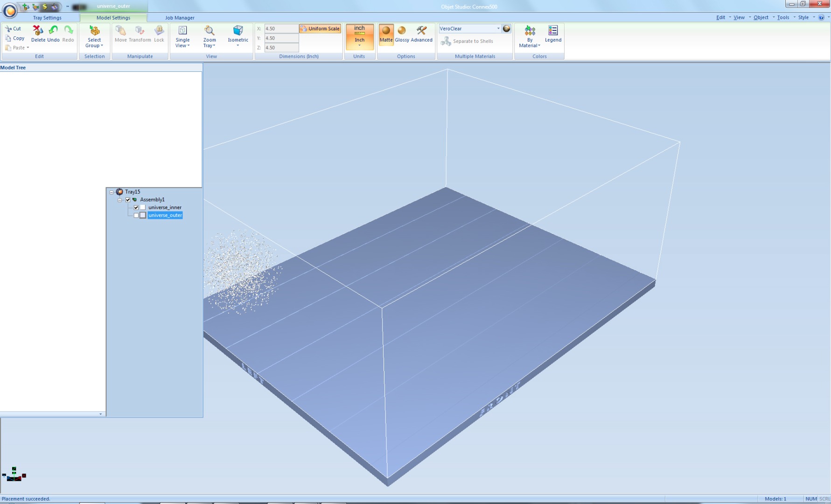Viewport: 831px width, 504px height.
Task: Open the Inch units dropdown
Action: coord(359,37)
